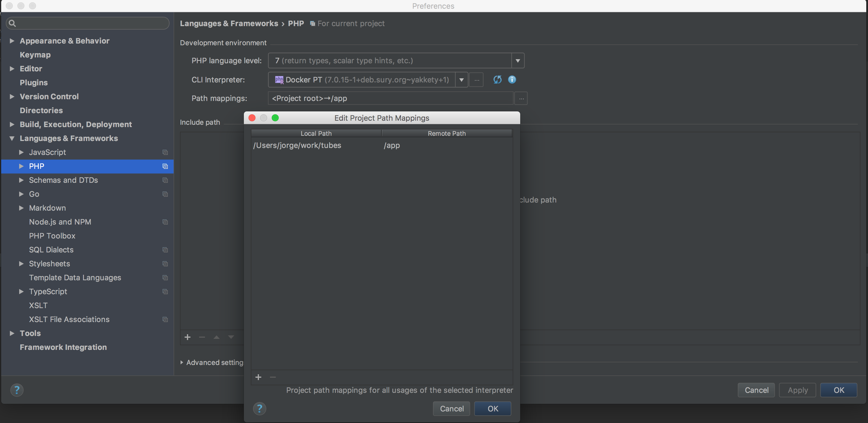Click project-level icon beside PHP tree item

(x=165, y=166)
